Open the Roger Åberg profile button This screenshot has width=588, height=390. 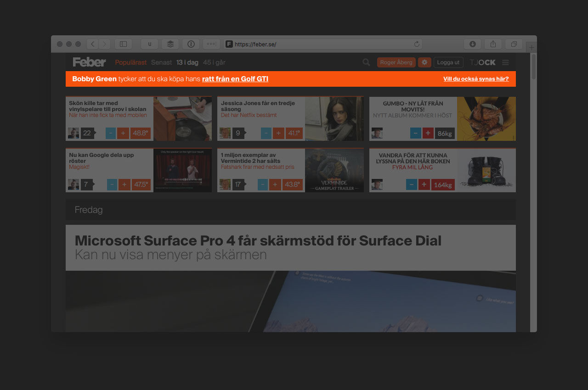tap(396, 62)
